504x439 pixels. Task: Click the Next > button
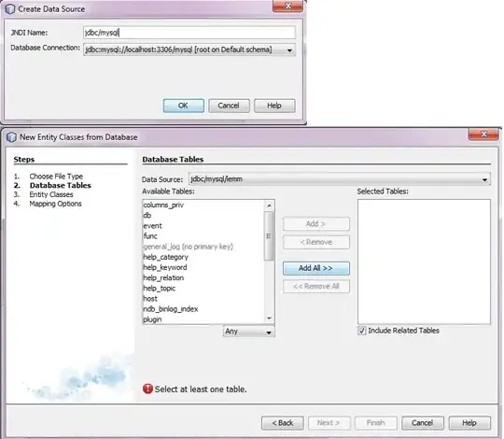[329, 423]
